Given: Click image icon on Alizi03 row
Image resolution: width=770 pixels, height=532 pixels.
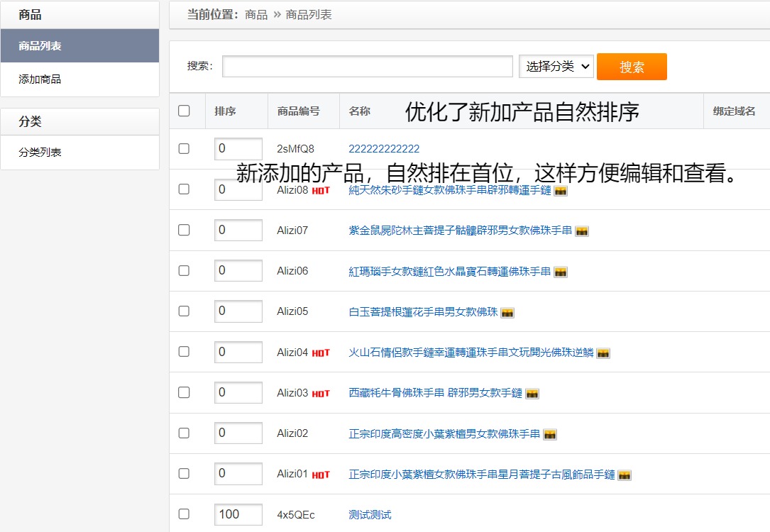Looking at the screenshot, I should [x=532, y=393].
